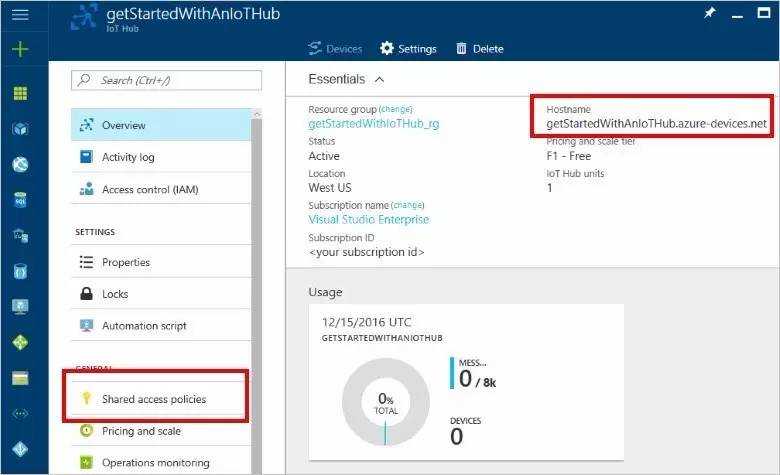This screenshot has width=780, height=475.
Task: Collapse the Essentials section chevron
Action: coord(380,80)
